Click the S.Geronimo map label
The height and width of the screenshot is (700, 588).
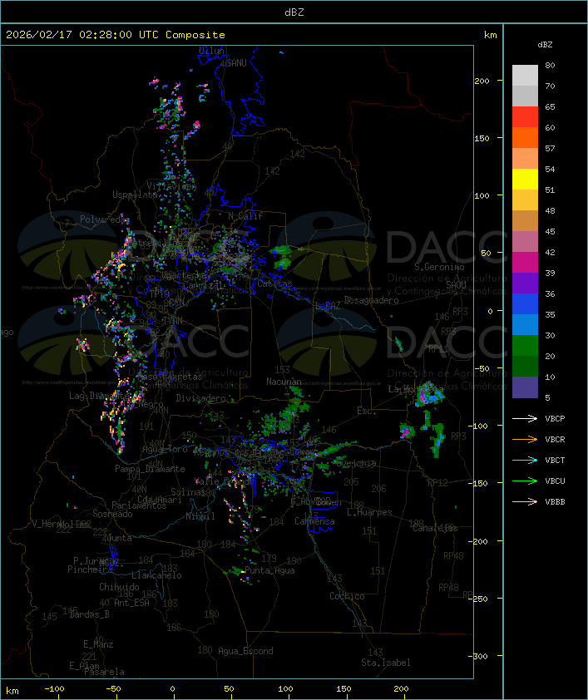(x=439, y=267)
